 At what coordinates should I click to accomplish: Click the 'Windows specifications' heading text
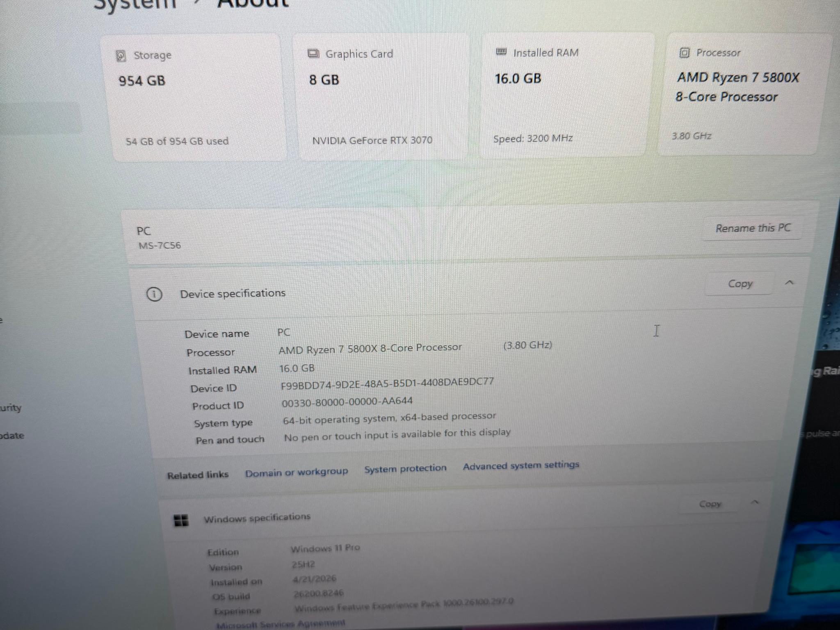[257, 518]
